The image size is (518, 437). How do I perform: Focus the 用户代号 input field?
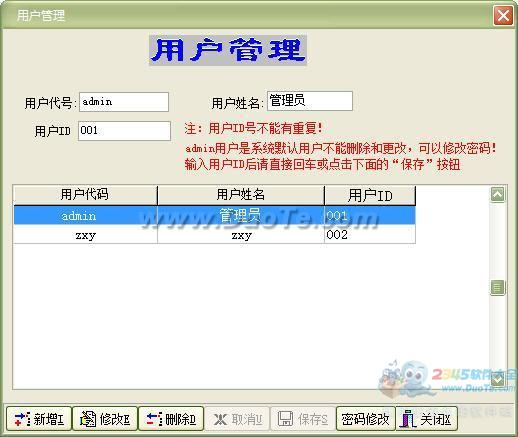(124, 102)
